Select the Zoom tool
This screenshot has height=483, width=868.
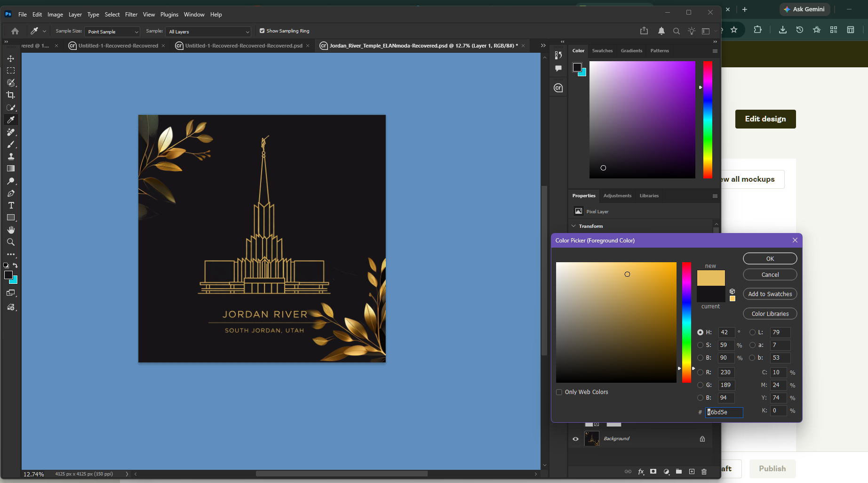click(x=11, y=242)
